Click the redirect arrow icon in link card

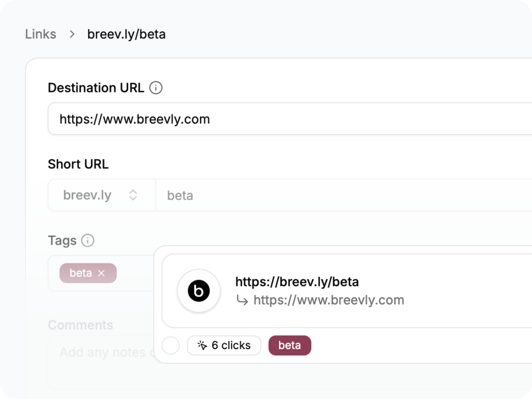(242, 300)
